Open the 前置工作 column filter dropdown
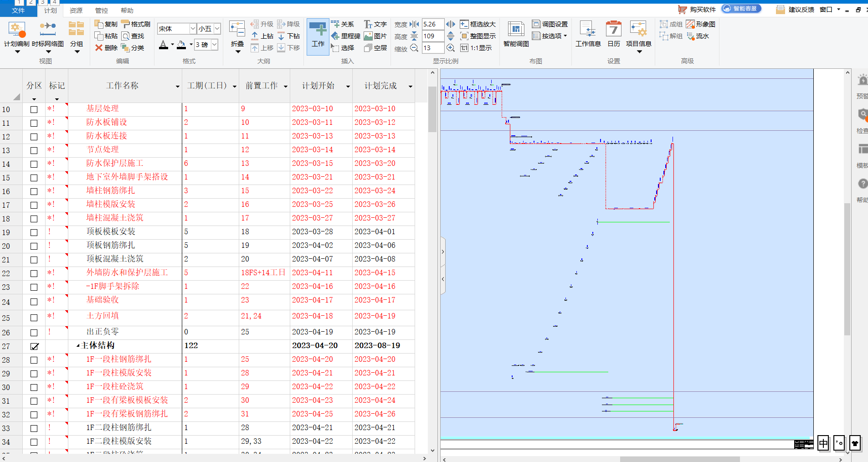The image size is (868, 462). click(285, 87)
